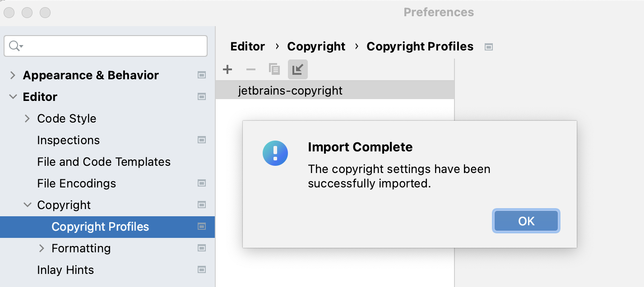Click the project-level icon beside breadcrumb title
644x287 pixels.
488,47
